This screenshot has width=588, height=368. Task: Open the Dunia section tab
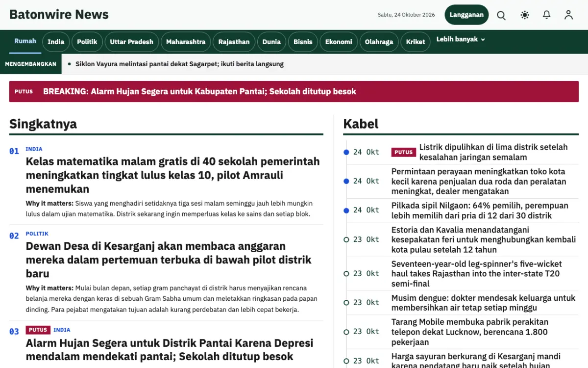click(271, 42)
